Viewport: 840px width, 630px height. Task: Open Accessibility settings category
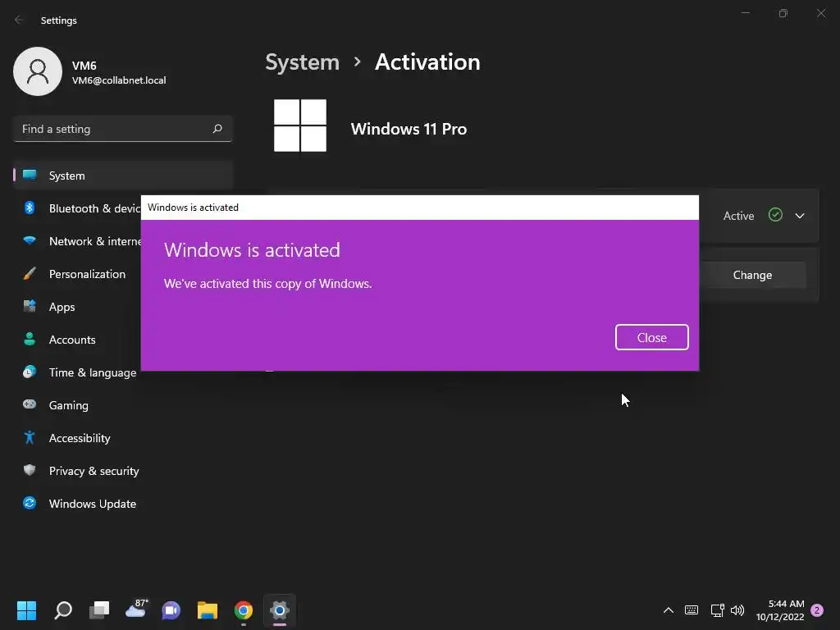pos(123,438)
